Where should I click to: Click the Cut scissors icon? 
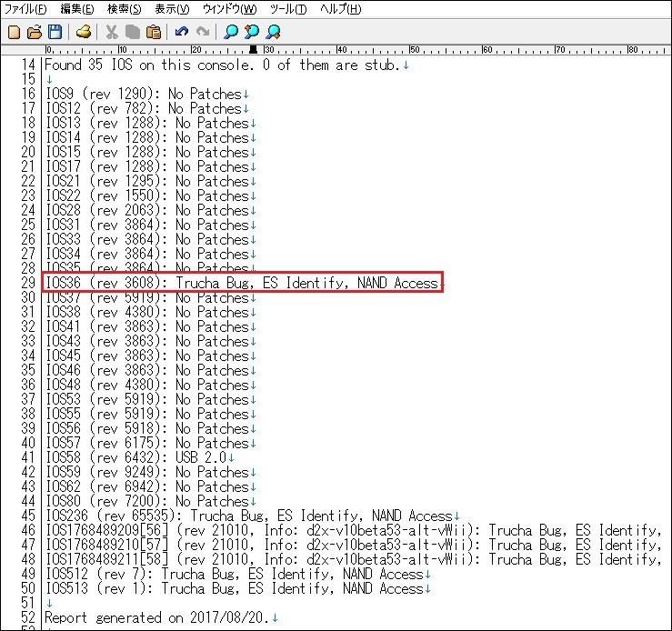112,32
